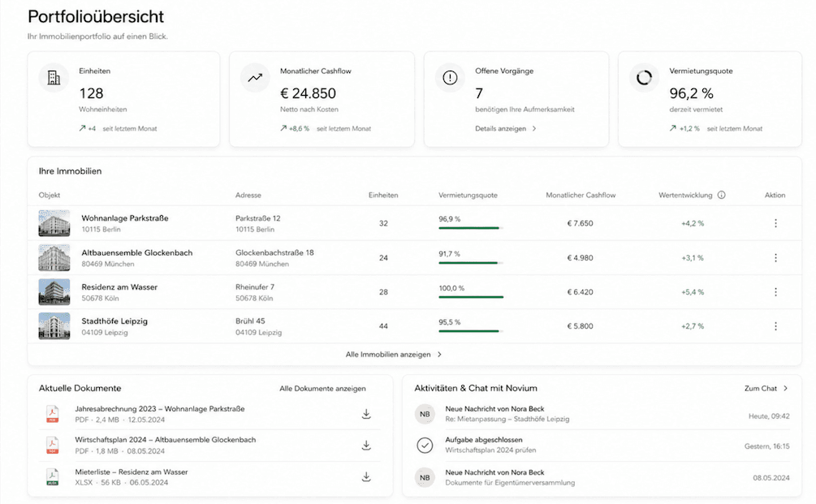
Task: Click the Einheiten column header
Action: point(383,196)
